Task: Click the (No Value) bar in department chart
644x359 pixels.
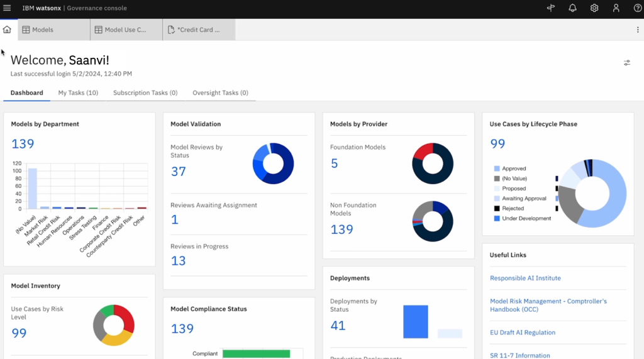Action: (x=33, y=189)
